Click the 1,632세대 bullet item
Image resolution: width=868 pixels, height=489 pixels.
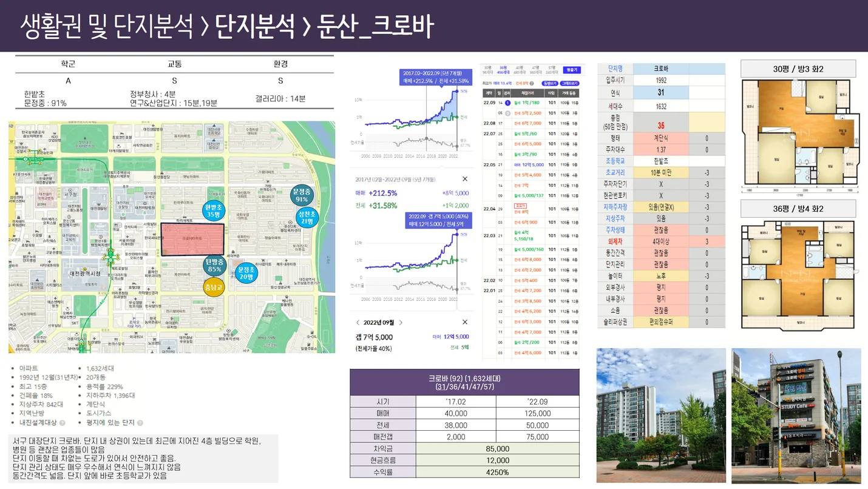pos(100,368)
